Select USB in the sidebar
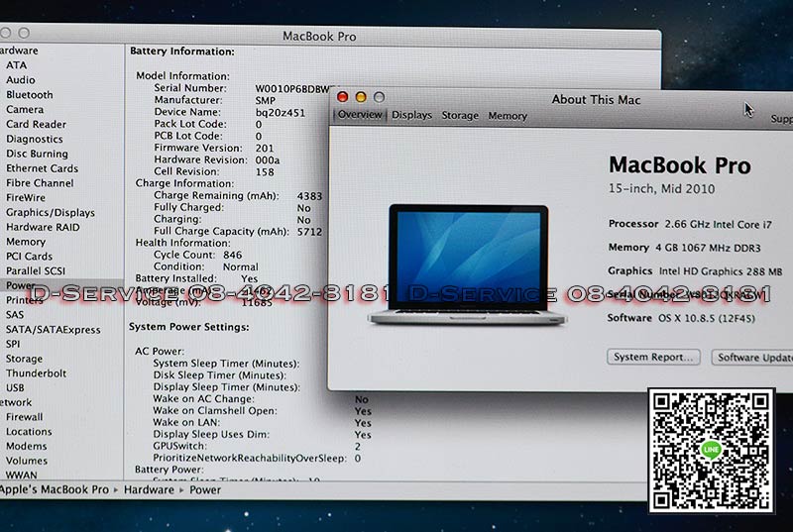This screenshot has height=532, width=793. click(x=15, y=388)
